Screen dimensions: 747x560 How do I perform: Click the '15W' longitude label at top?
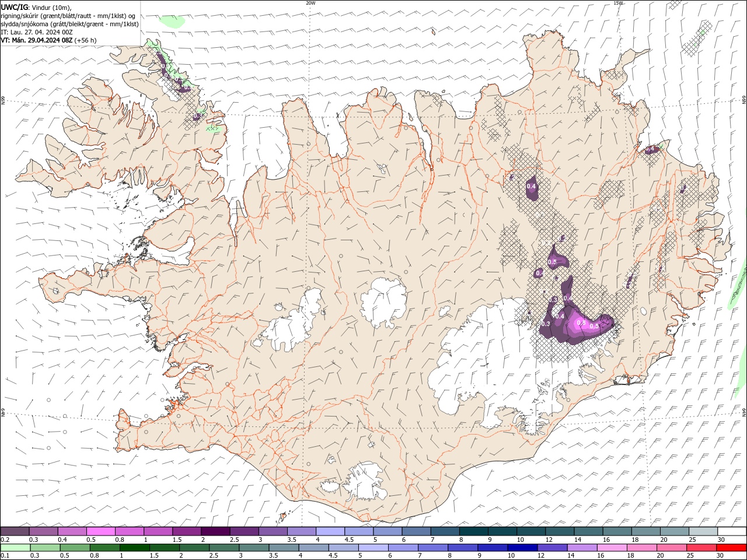coord(618,3)
